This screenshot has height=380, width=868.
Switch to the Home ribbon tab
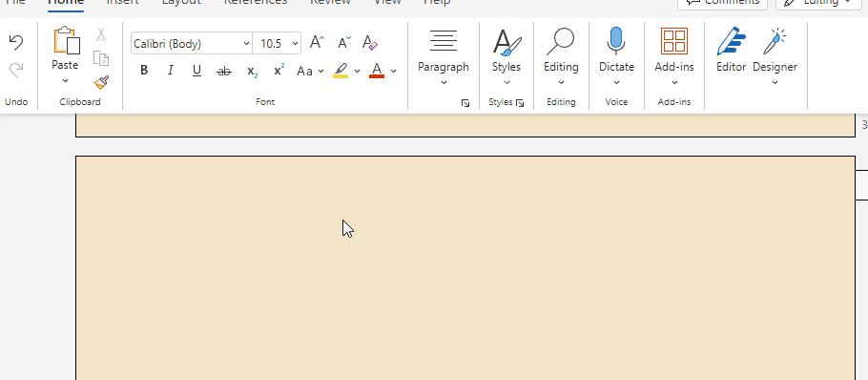pos(65,2)
